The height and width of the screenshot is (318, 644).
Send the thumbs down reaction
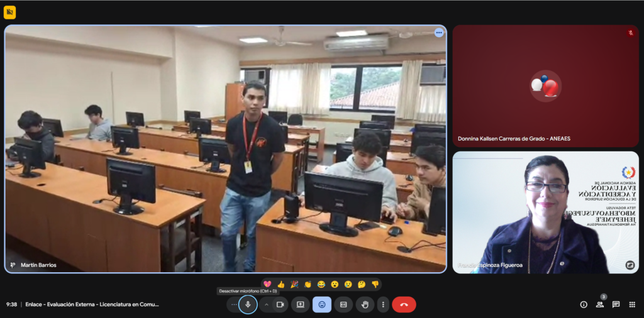375,284
